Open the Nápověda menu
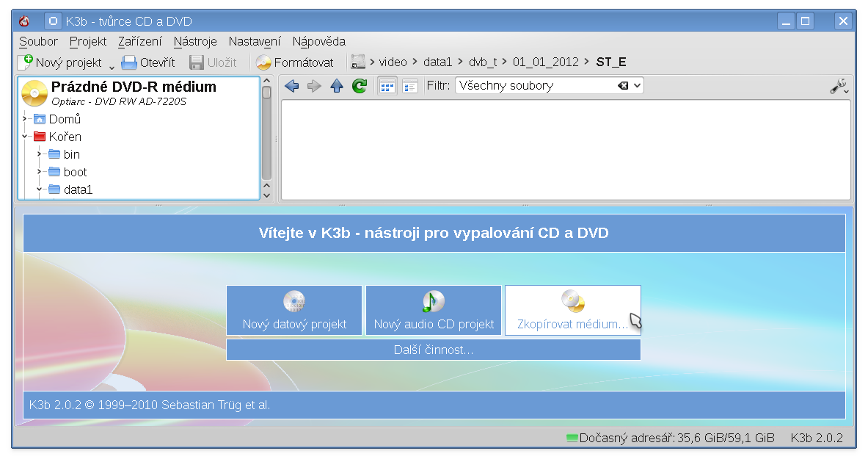The height and width of the screenshot is (462, 868). pyautogui.click(x=319, y=42)
